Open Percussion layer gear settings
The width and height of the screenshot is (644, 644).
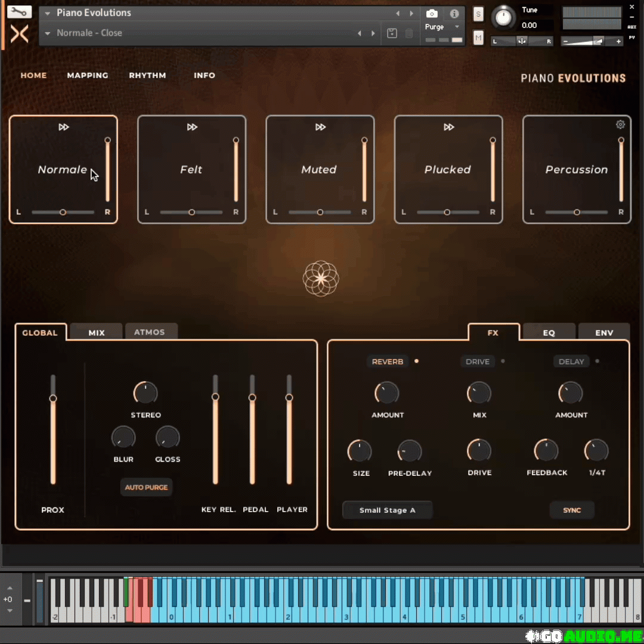(x=620, y=125)
